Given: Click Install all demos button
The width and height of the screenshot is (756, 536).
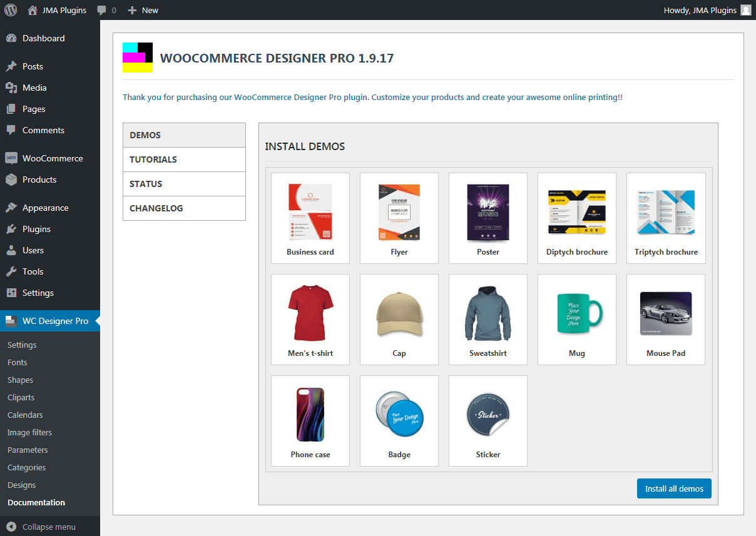Looking at the screenshot, I should (674, 488).
